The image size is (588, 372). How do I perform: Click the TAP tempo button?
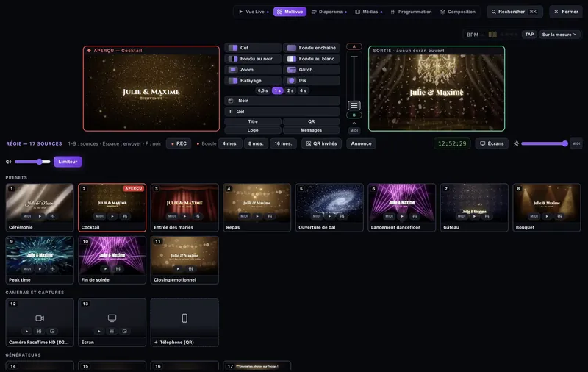point(529,35)
